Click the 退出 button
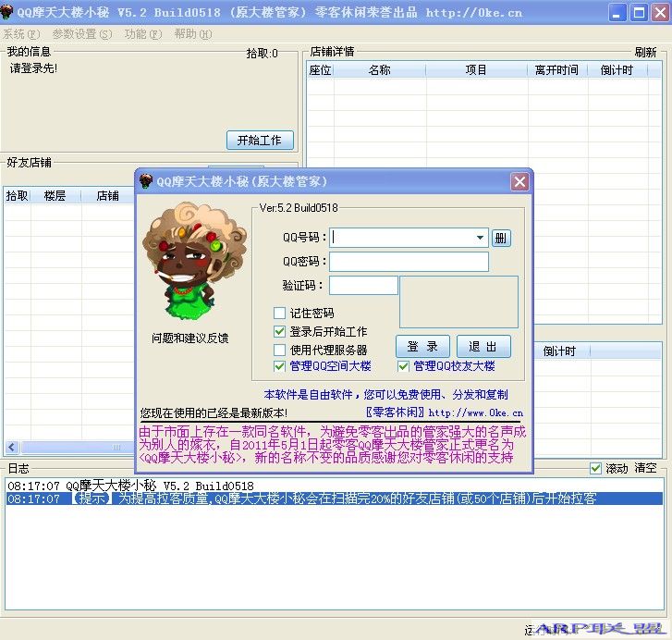Screen dimensions: 672x640 [x=483, y=347]
